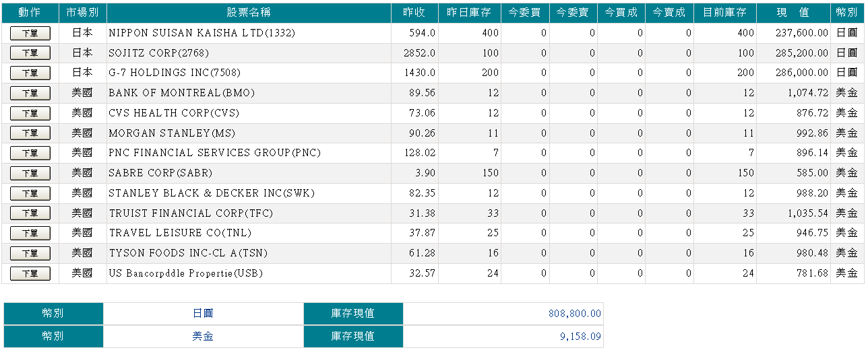The image size is (868, 350).
Task: Click current value 585.00
Action: 812,173
